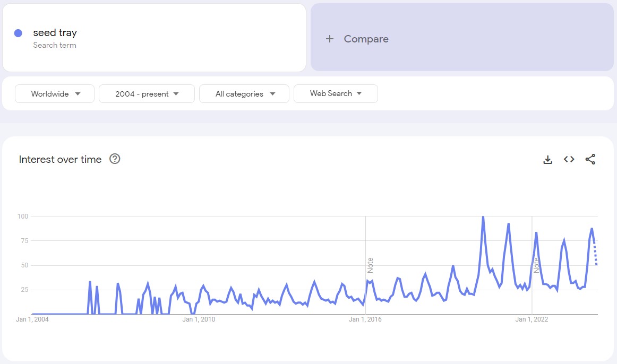Click the Search term label under seed tray
Image resolution: width=617 pixels, height=364 pixels.
tap(55, 45)
